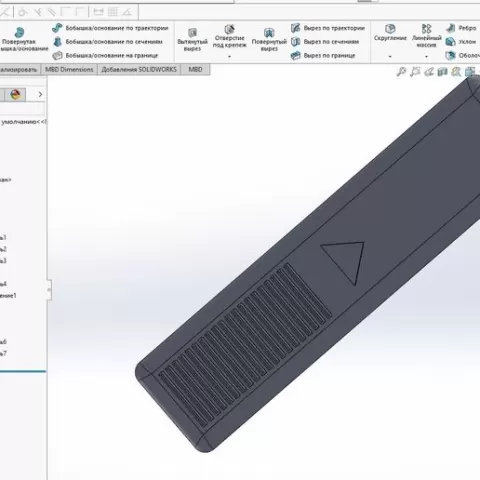Open the Добавления SOLIDWORKS tab
The image size is (480, 480).
point(139,69)
